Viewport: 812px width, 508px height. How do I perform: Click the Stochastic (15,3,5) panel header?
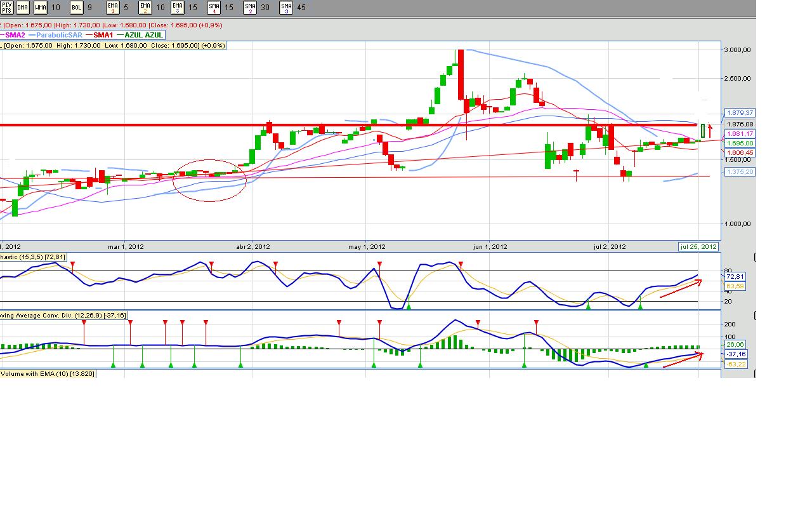tap(33, 256)
